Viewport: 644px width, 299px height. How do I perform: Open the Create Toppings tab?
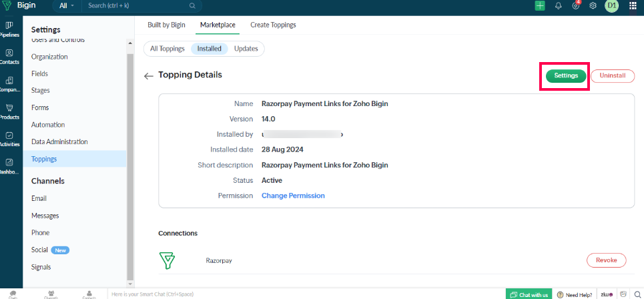[273, 25]
